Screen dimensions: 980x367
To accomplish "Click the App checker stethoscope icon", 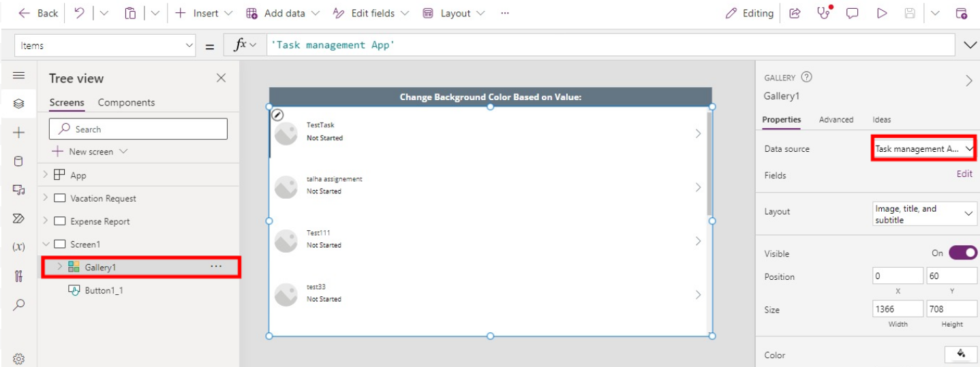I will (824, 13).
